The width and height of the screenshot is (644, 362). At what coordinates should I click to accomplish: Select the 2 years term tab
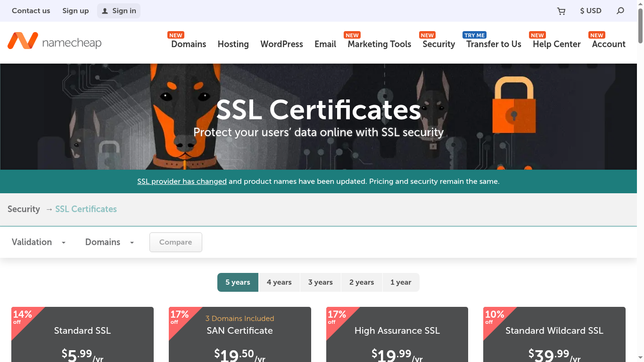click(362, 282)
